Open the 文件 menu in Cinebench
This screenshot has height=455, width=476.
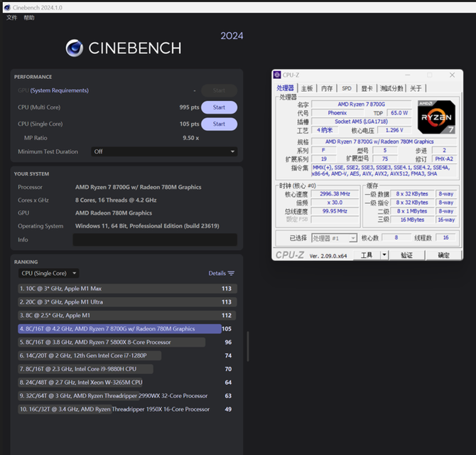12,18
